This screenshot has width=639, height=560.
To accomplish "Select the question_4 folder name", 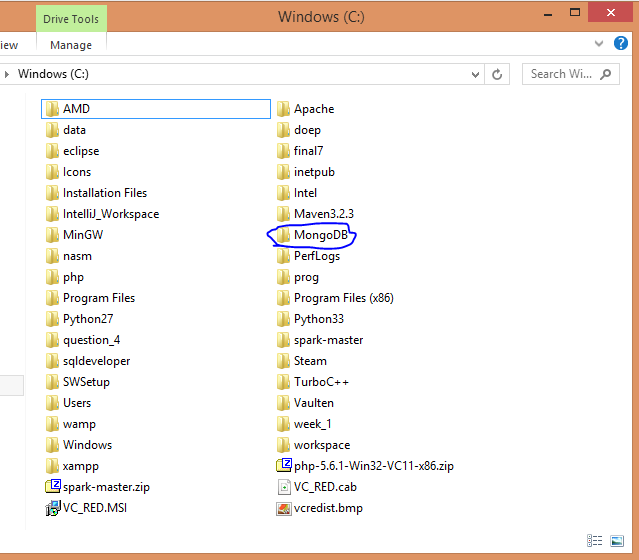I will pyautogui.click(x=92, y=340).
